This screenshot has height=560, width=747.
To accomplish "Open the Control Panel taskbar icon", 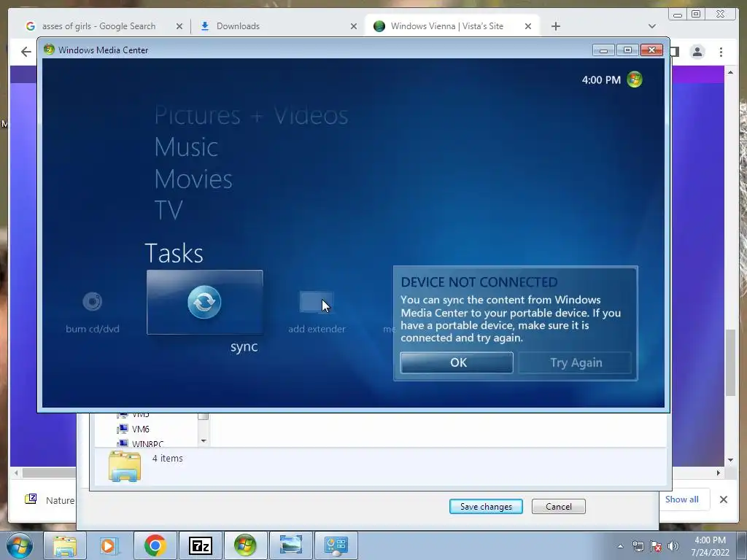I will [336, 545].
